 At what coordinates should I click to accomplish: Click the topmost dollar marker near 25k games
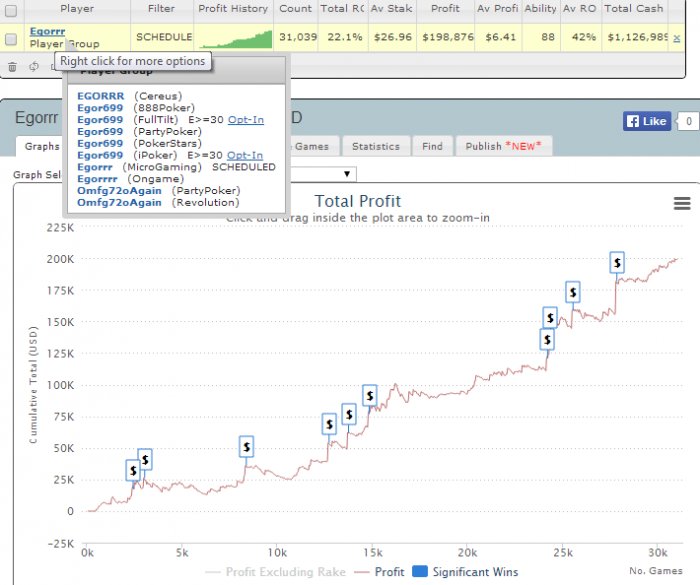click(x=573, y=292)
